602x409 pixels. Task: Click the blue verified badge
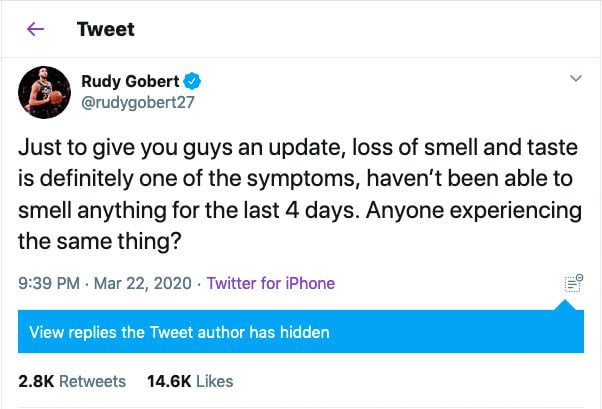coord(192,81)
